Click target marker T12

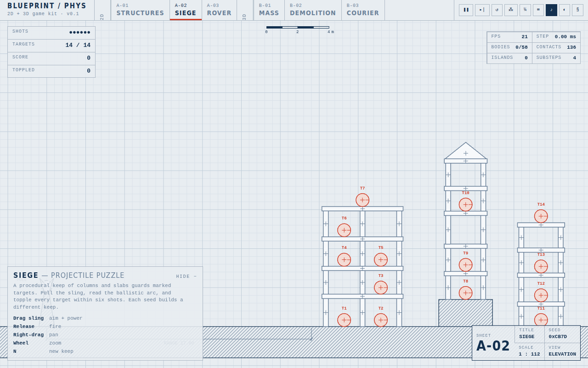(541, 295)
